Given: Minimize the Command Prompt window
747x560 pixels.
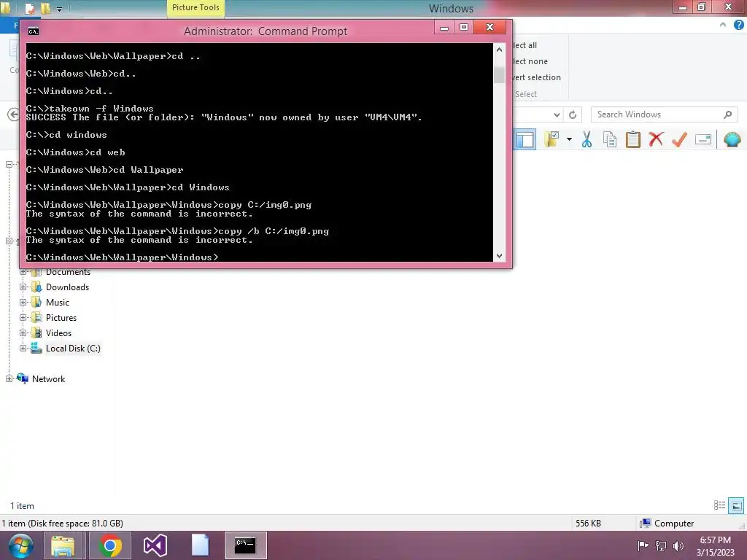Looking at the screenshot, I should click(x=444, y=27).
